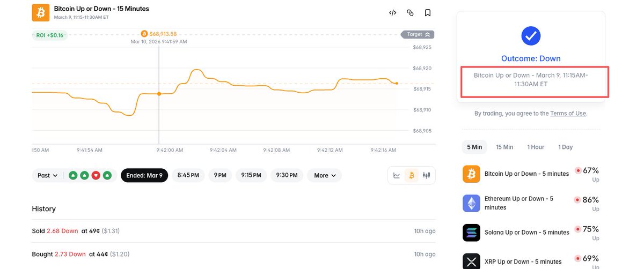The width and height of the screenshot is (644, 269).
Task: Switch to the 1 Hour tab
Action: (x=536, y=147)
